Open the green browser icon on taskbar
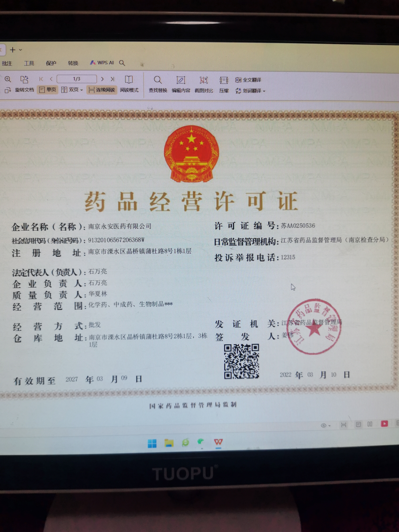Viewport: 399px width, 532px height. point(185,442)
